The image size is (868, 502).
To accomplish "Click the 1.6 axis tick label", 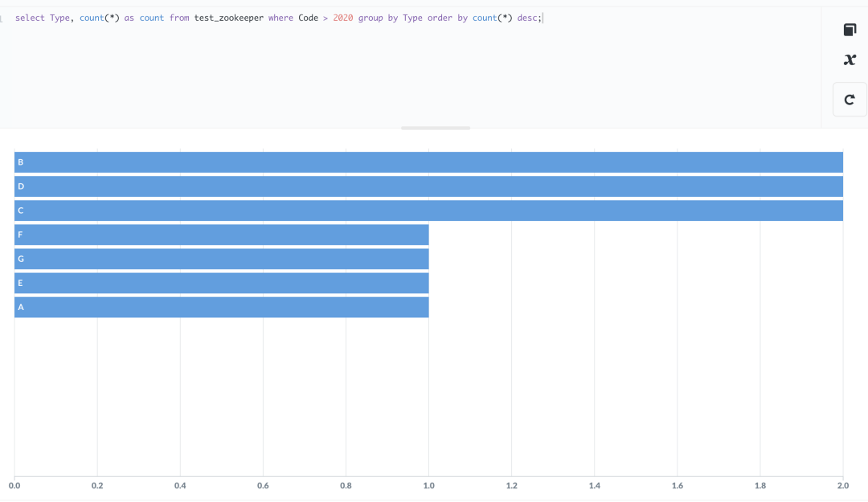I will (x=678, y=485).
